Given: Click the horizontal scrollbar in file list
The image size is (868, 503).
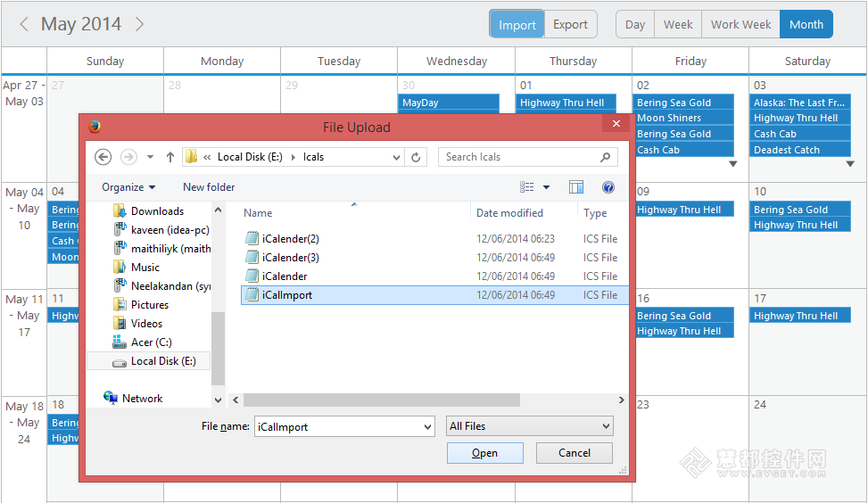Looking at the screenshot, I should click(x=382, y=400).
